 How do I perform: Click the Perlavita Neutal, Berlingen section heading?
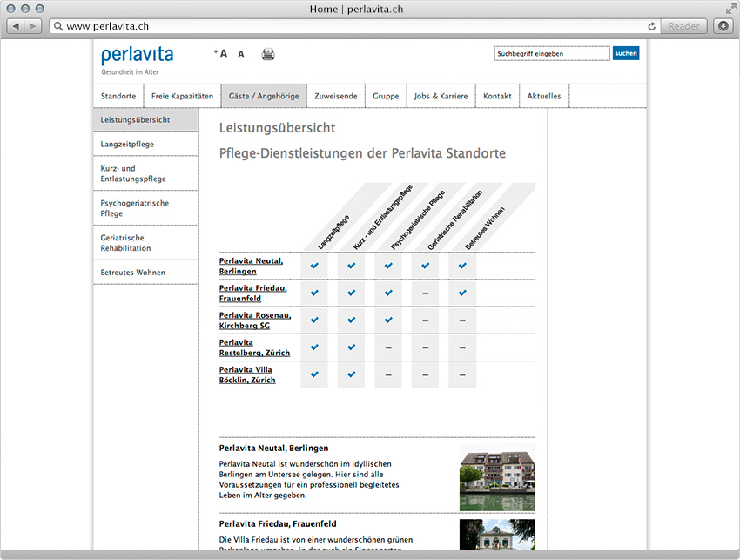click(273, 449)
